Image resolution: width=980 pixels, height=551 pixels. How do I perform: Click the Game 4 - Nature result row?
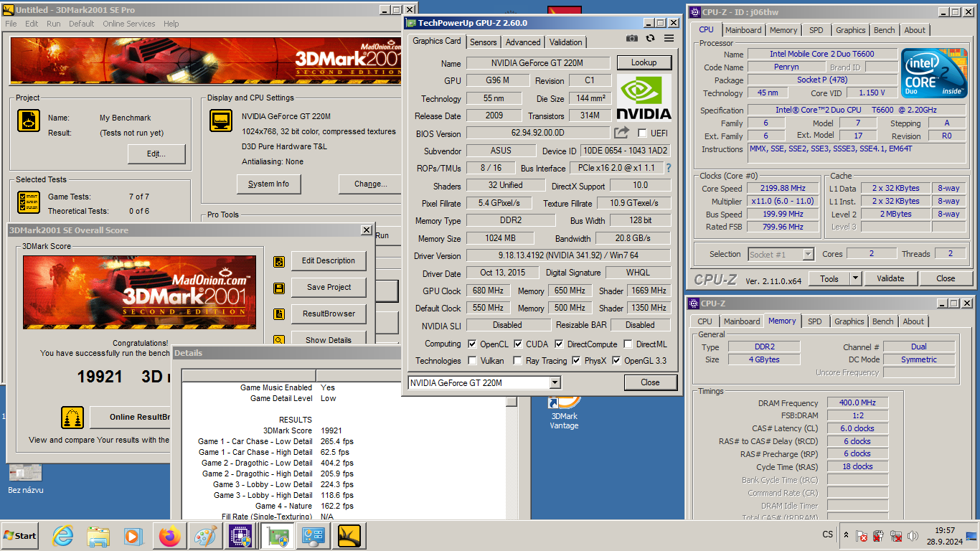(304, 506)
